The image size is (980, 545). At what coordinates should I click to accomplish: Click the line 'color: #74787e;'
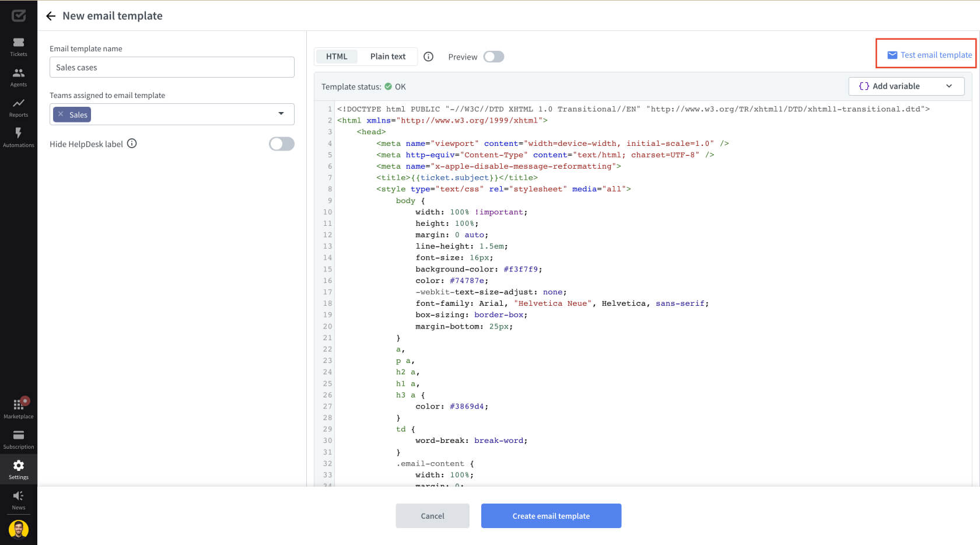point(452,281)
